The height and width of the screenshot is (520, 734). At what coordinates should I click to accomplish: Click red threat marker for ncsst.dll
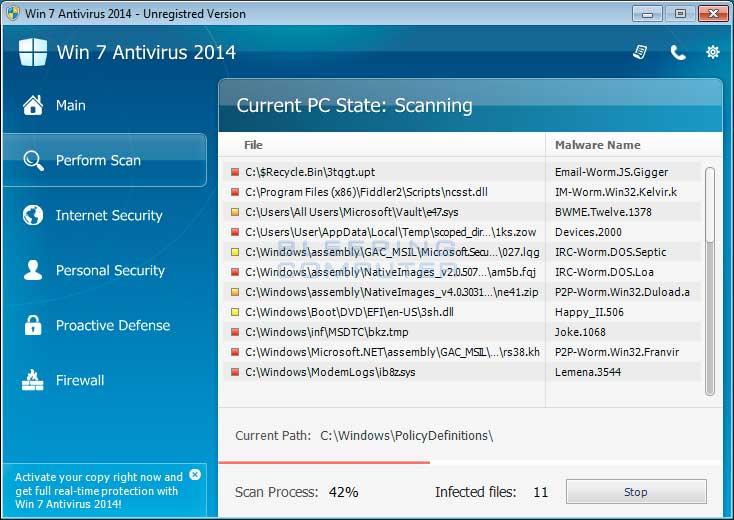tap(235, 192)
